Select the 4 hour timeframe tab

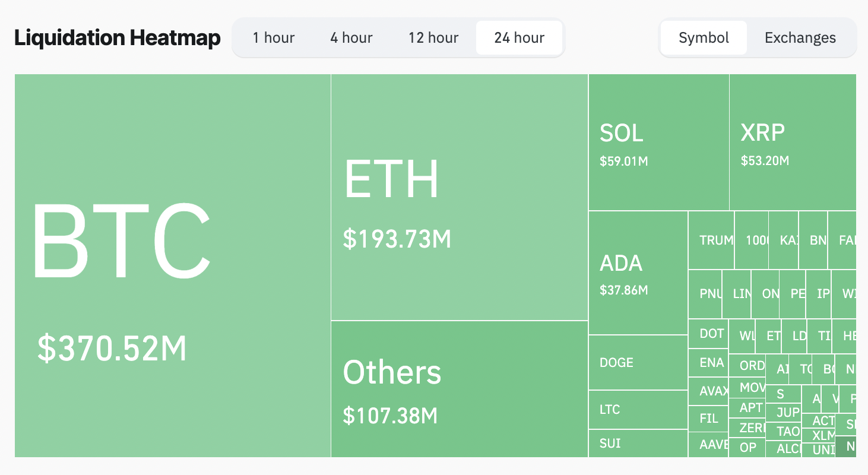[351, 38]
